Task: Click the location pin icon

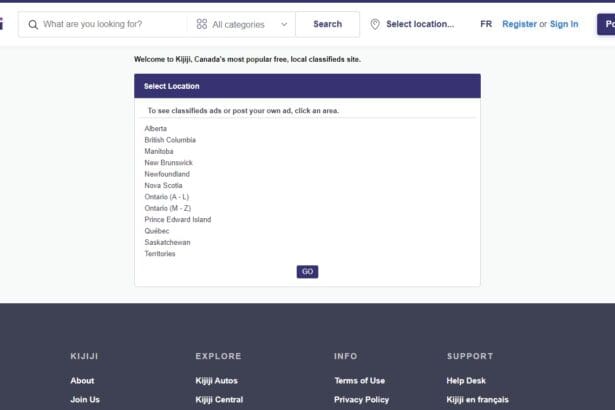Action: click(375, 24)
